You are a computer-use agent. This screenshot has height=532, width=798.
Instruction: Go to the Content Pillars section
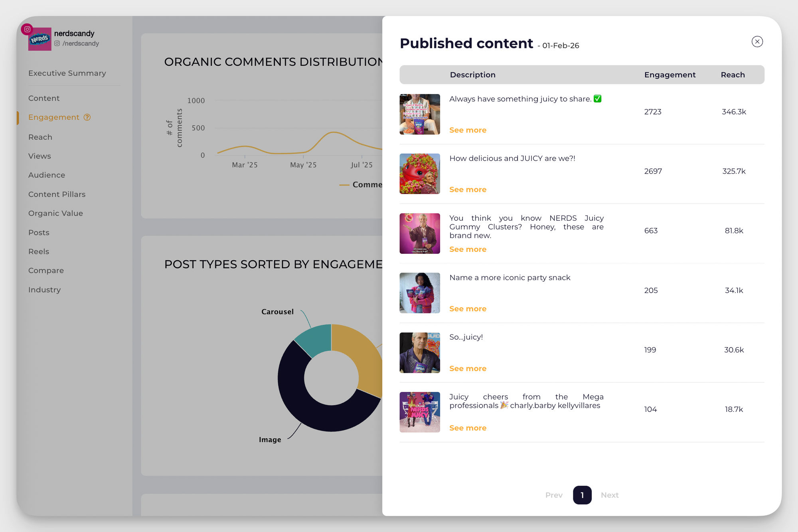pyautogui.click(x=57, y=194)
